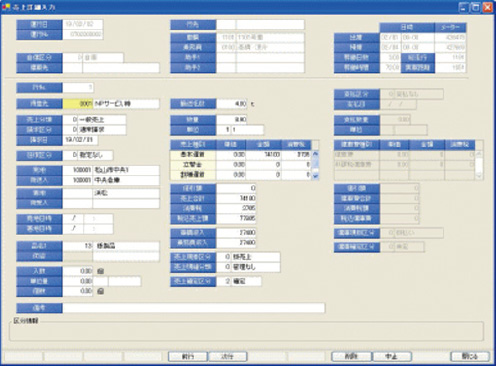
Task: Click the transport tonnage field 4.80
Action: click(x=232, y=104)
